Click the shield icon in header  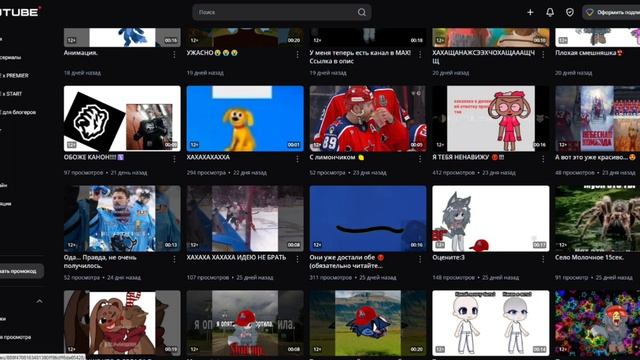pos(570,12)
